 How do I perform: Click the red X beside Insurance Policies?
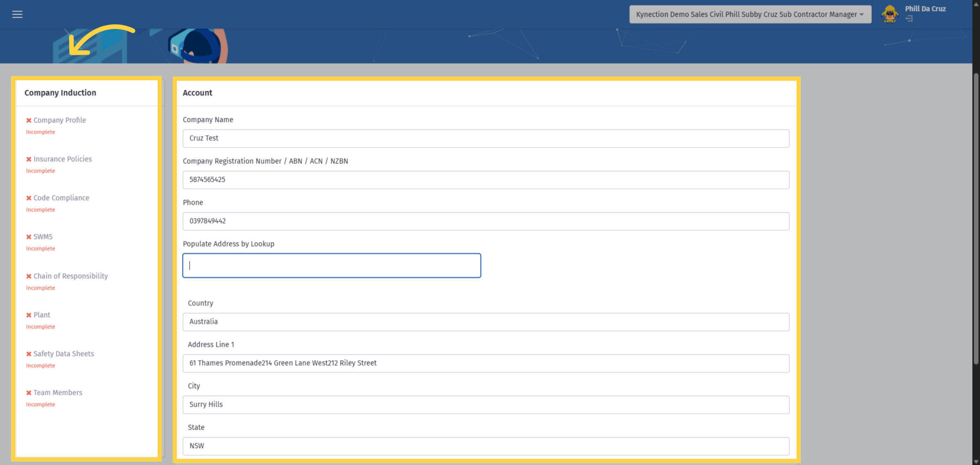click(29, 159)
